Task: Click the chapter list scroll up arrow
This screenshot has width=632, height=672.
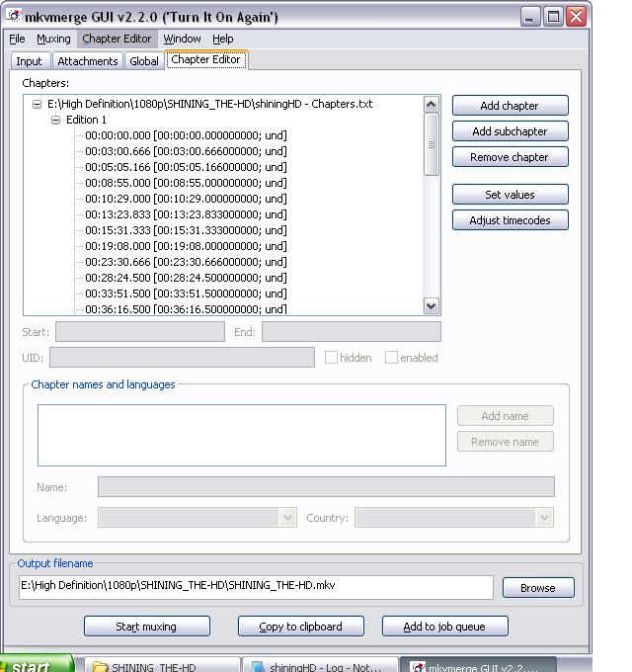Action: click(x=432, y=104)
